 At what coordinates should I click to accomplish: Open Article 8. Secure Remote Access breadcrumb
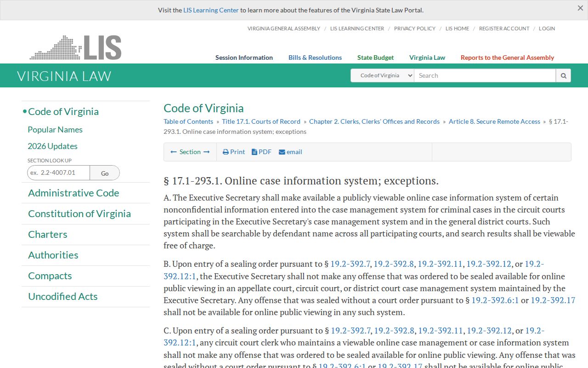click(x=494, y=121)
